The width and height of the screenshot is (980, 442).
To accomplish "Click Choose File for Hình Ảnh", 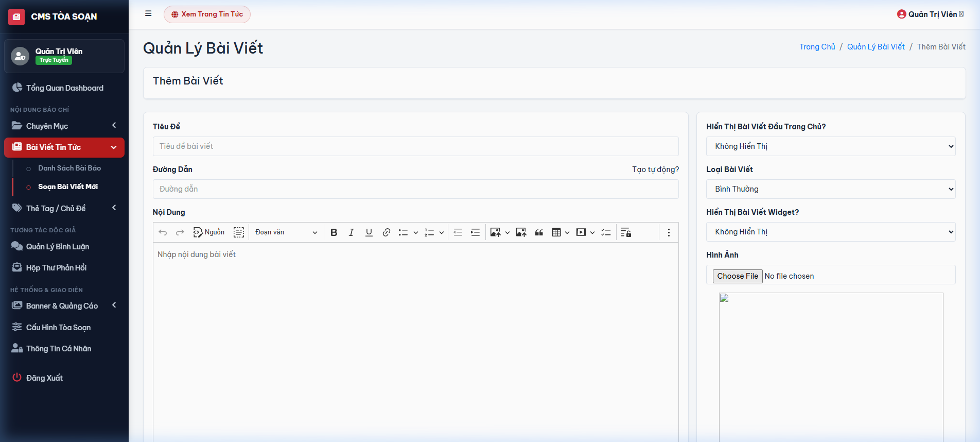I will pyautogui.click(x=738, y=276).
